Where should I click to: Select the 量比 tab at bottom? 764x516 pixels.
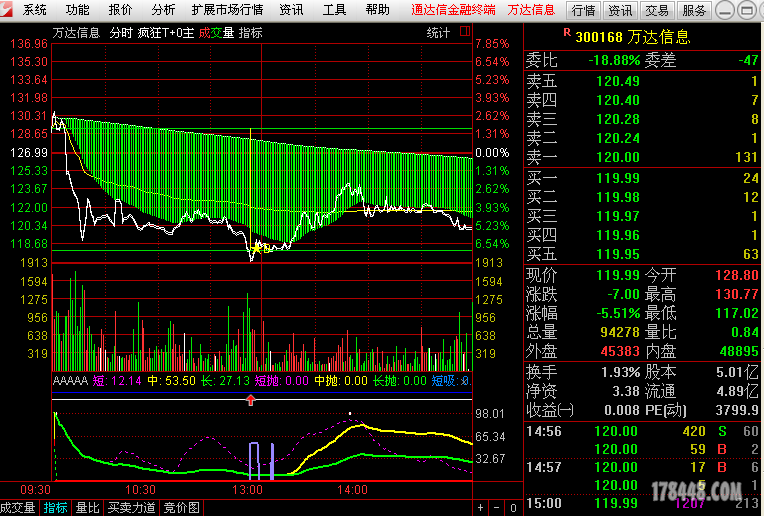click(88, 508)
